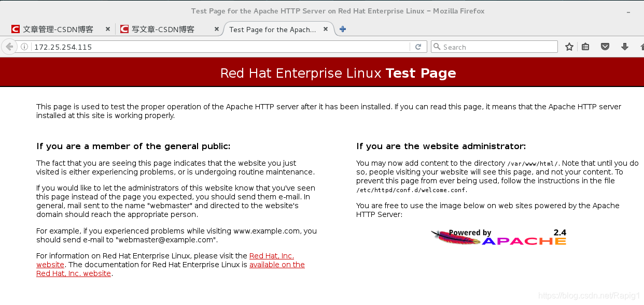Click the Powered by Apache 2.4 logo
This screenshot has width=644, height=305.
point(498,237)
